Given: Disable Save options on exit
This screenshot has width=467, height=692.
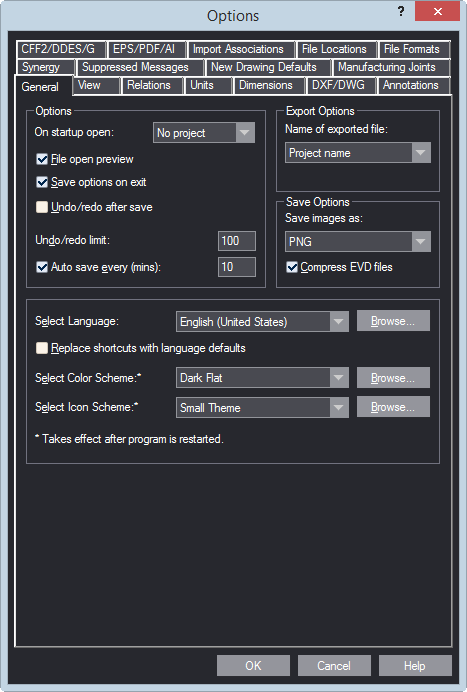Looking at the screenshot, I should tap(42, 182).
